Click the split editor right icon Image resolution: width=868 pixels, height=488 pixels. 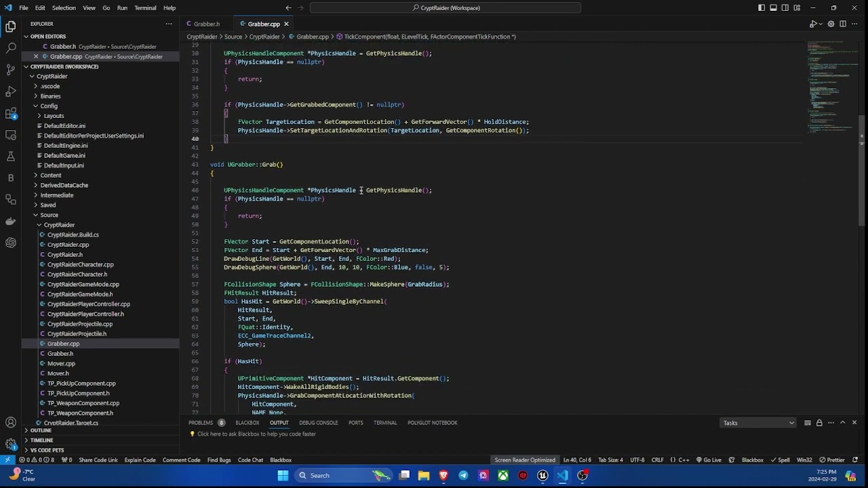click(843, 24)
